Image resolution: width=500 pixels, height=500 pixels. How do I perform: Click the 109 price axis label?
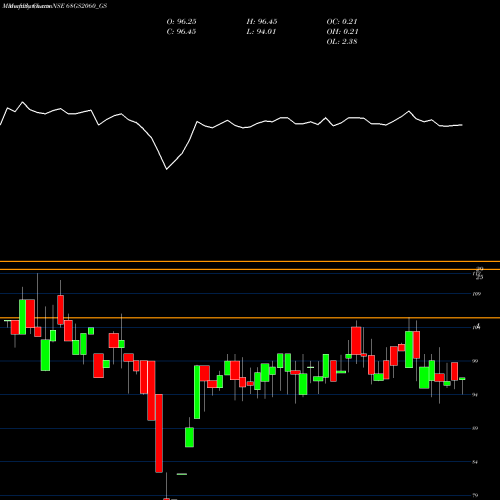pos(477,294)
